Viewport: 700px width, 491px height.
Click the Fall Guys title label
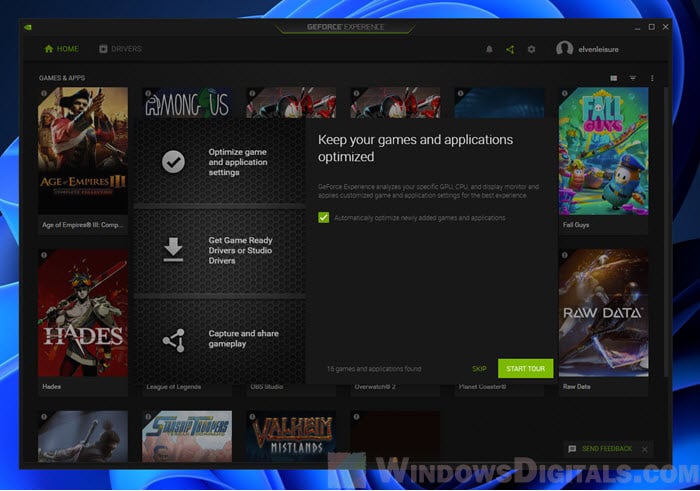click(575, 225)
